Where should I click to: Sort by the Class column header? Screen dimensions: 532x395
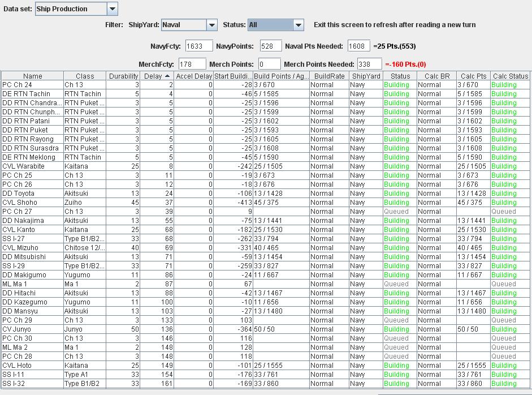pos(85,76)
